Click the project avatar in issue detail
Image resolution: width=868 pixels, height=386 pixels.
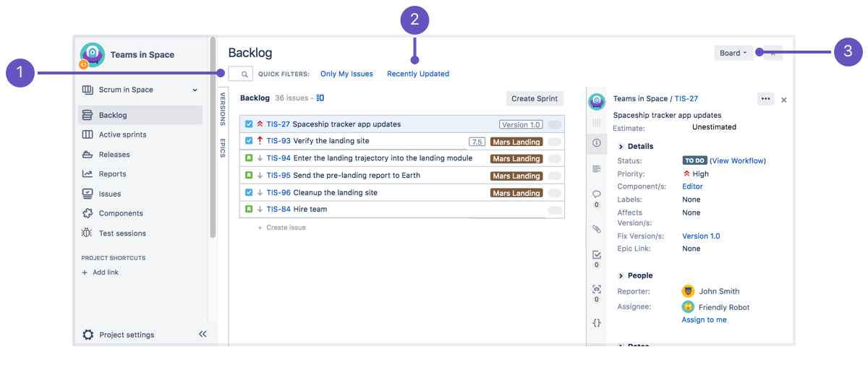pyautogui.click(x=597, y=101)
